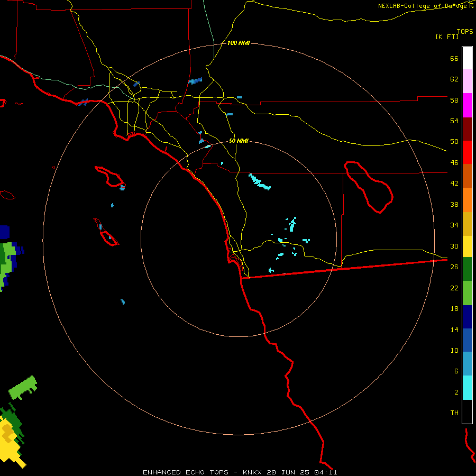Click the legend value 18
Image resolution: width=476 pixels, height=476 pixels.
pyautogui.click(x=454, y=309)
